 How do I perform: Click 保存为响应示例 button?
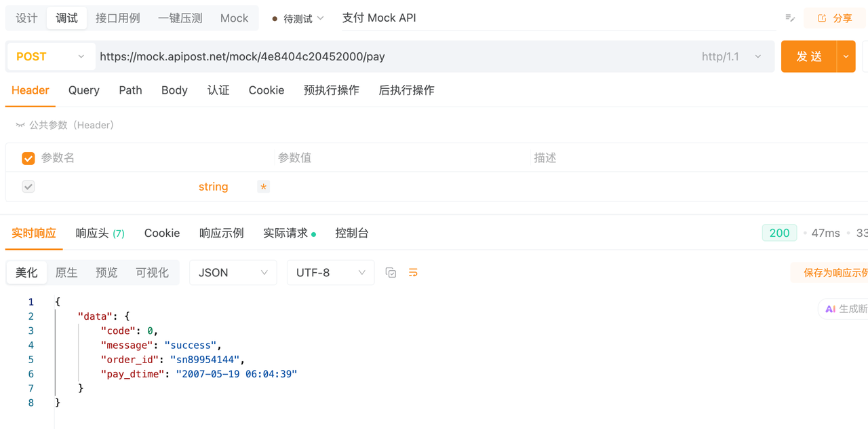[830, 272]
